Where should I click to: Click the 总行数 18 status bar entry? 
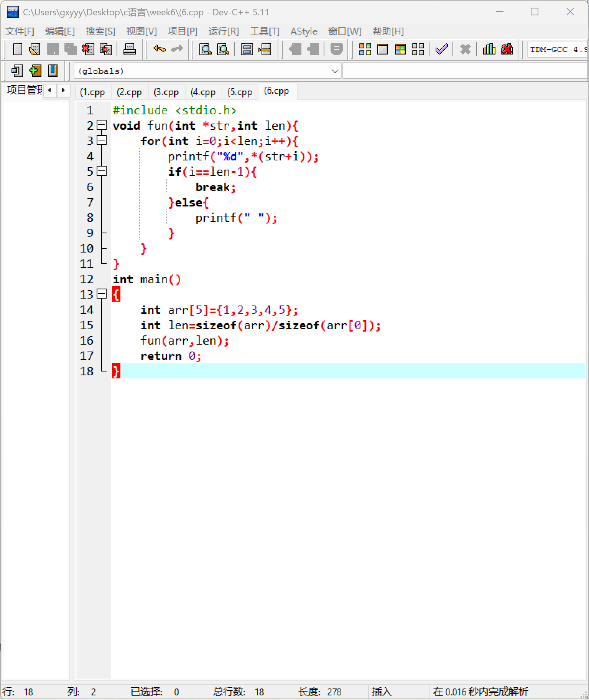239,692
